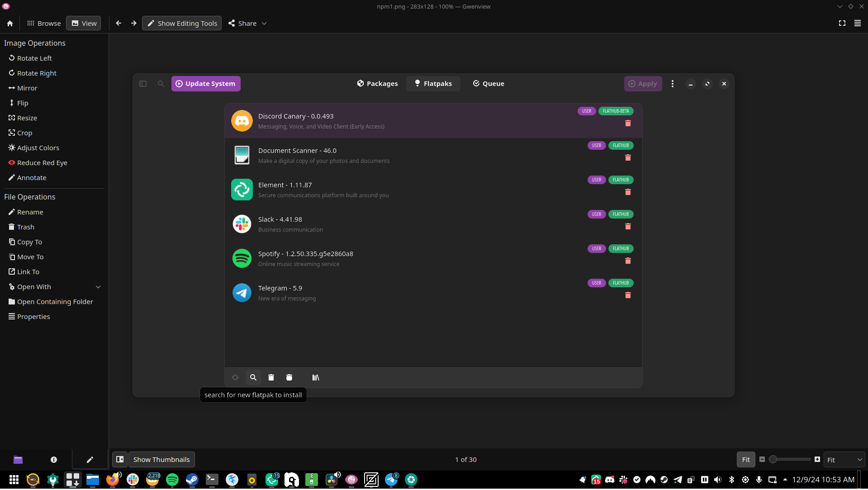The height and width of the screenshot is (490, 868).
Task: Flip the image vertically
Action: pyautogui.click(x=19, y=103)
